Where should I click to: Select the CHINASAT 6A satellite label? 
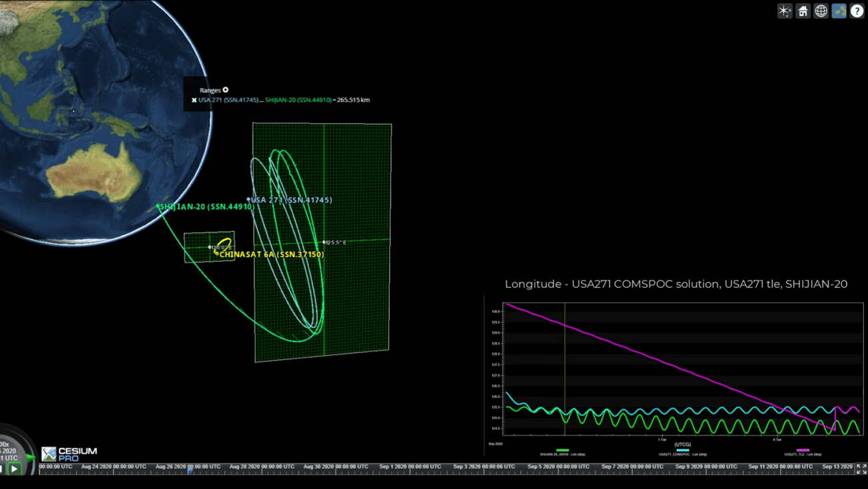[271, 255]
